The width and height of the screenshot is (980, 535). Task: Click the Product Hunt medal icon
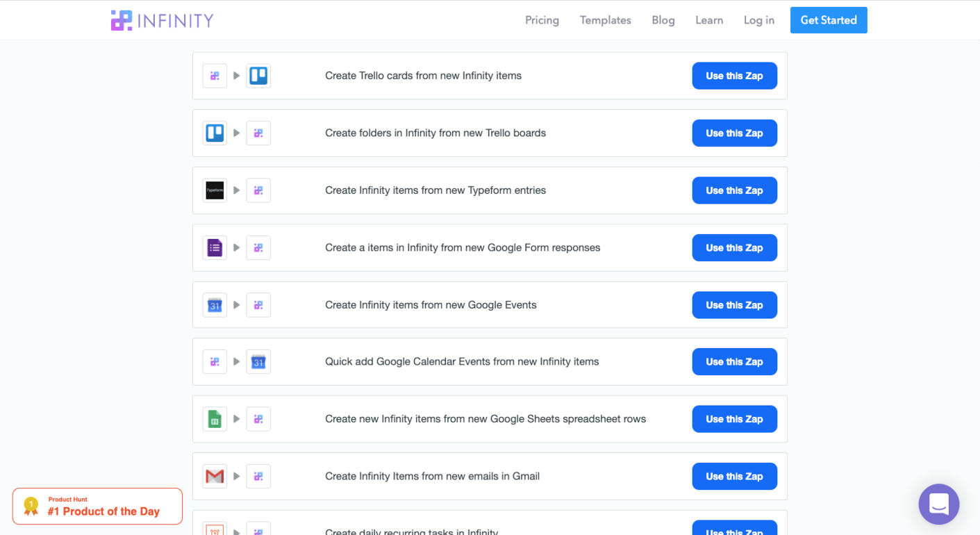tap(31, 506)
